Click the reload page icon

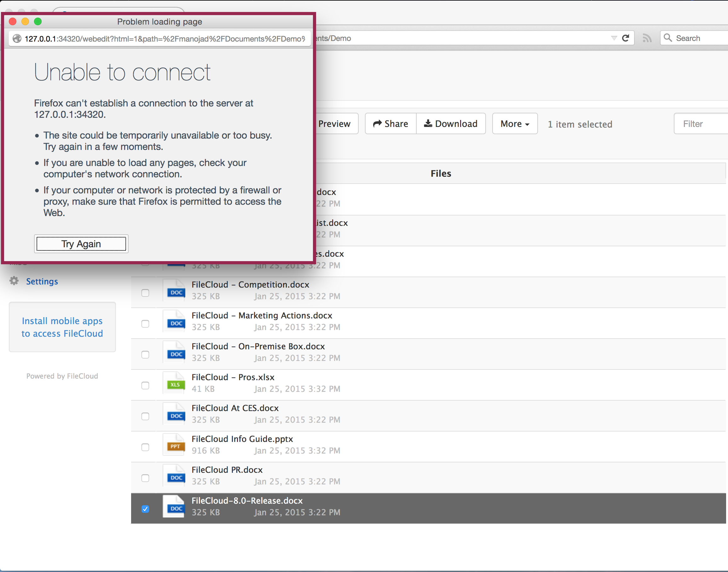tap(626, 38)
